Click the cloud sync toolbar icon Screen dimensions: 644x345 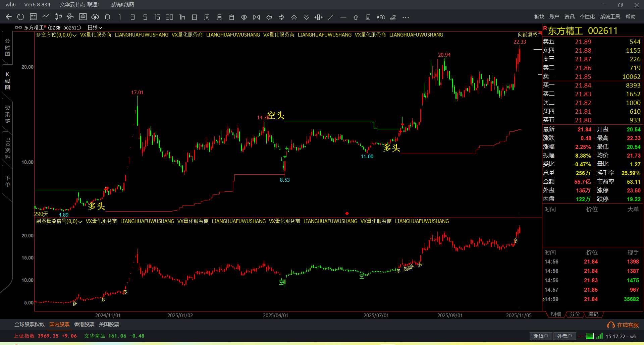click(x=95, y=17)
